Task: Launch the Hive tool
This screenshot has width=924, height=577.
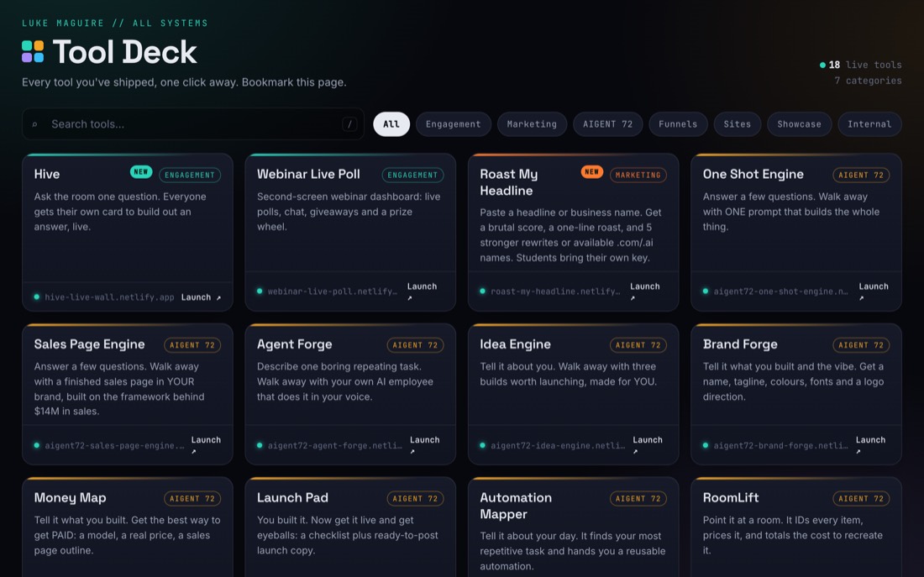Action: coord(201,297)
